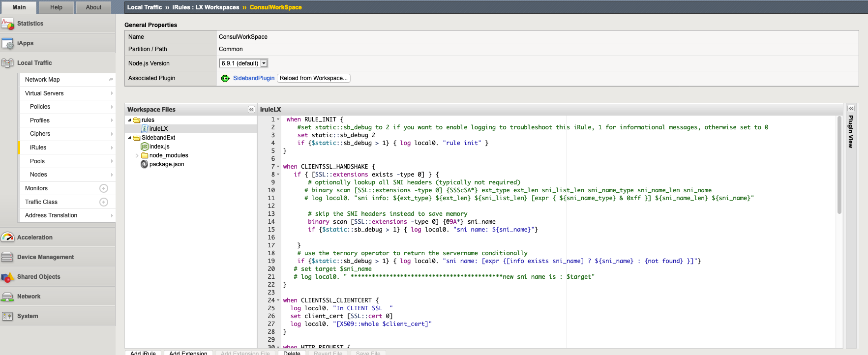The width and height of the screenshot is (868, 355).
Task: Collapse the rules folder tree
Action: point(130,120)
